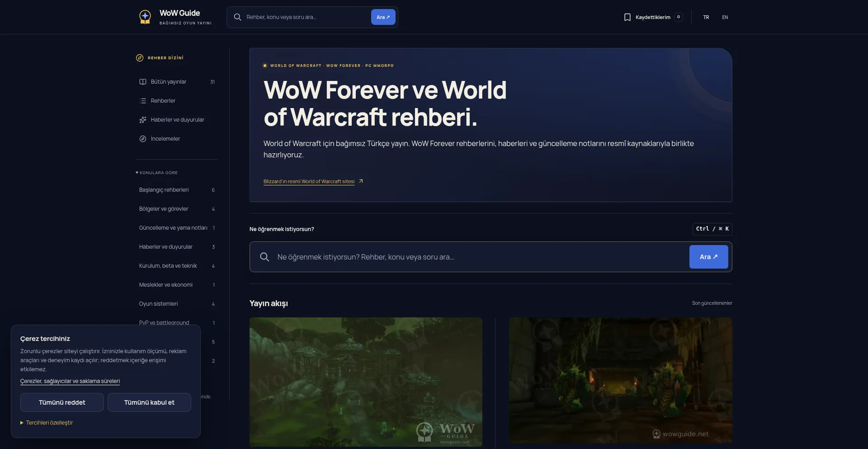Viewport: 868px width, 449px height.
Task: Open Haberler ve duyurular in top sidebar
Action: tap(177, 120)
